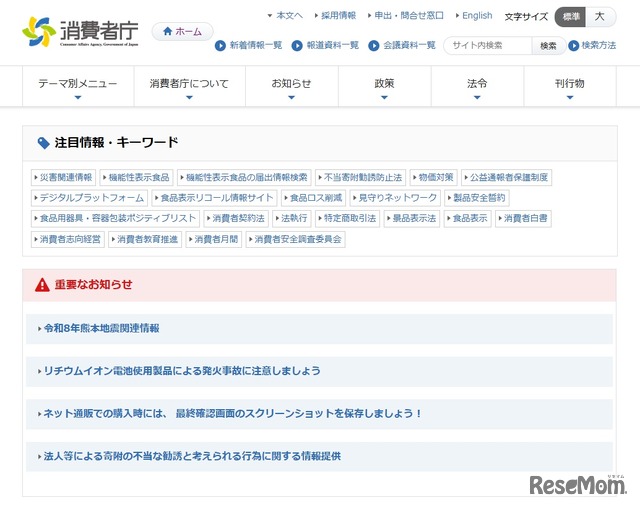Open リチウムイオン電池 fire accident notice

point(319,371)
